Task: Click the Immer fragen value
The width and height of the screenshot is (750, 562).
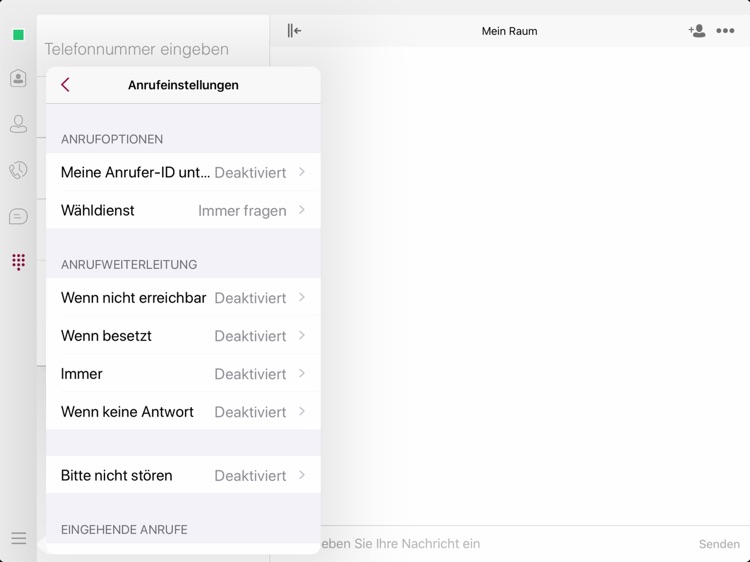Action: pyautogui.click(x=242, y=210)
